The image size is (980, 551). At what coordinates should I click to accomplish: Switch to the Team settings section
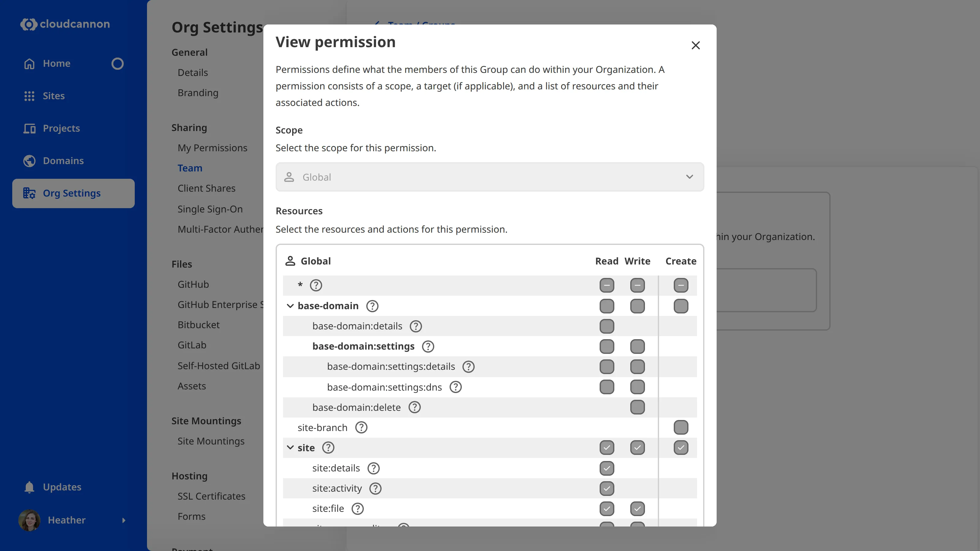click(190, 168)
